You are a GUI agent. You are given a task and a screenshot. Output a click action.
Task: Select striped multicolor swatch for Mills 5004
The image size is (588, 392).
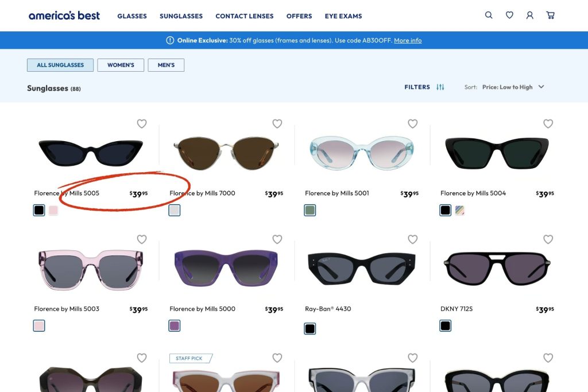(x=460, y=210)
